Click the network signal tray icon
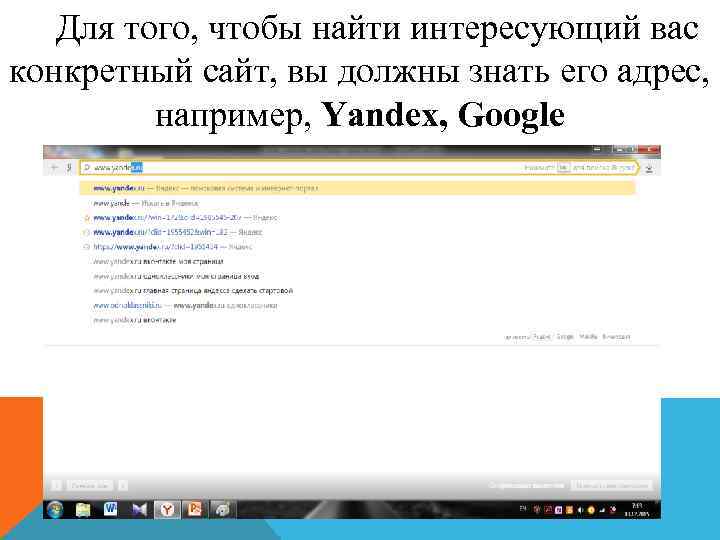The image size is (720, 540). pyautogui.click(x=602, y=510)
